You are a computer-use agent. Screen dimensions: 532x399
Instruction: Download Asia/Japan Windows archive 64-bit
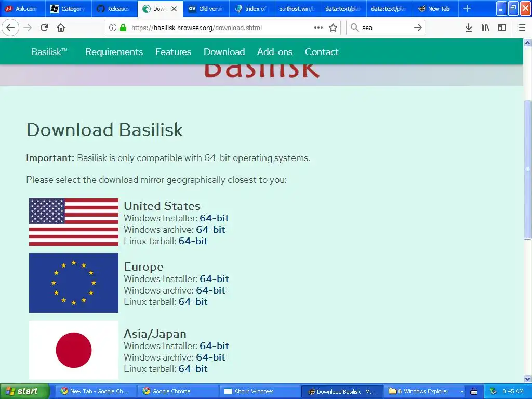pos(211,357)
